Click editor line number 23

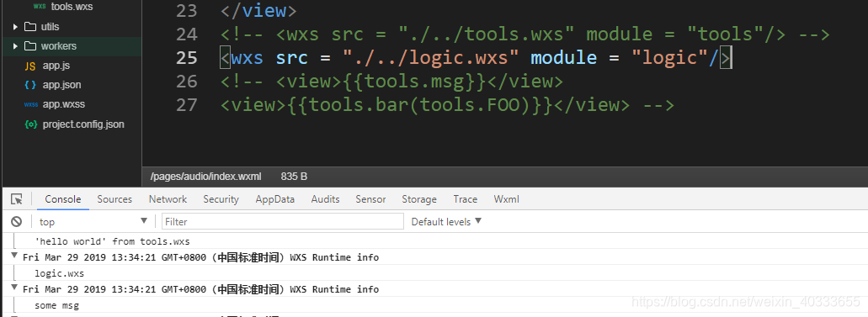coord(186,11)
